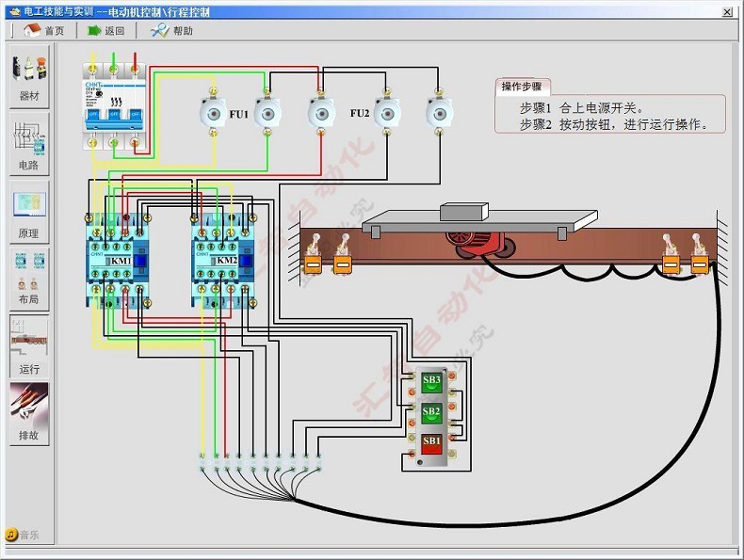This screenshot has width=744, height=560.
Task: Click the 首页 home toolbar button
Action: (x=43, y=30)
